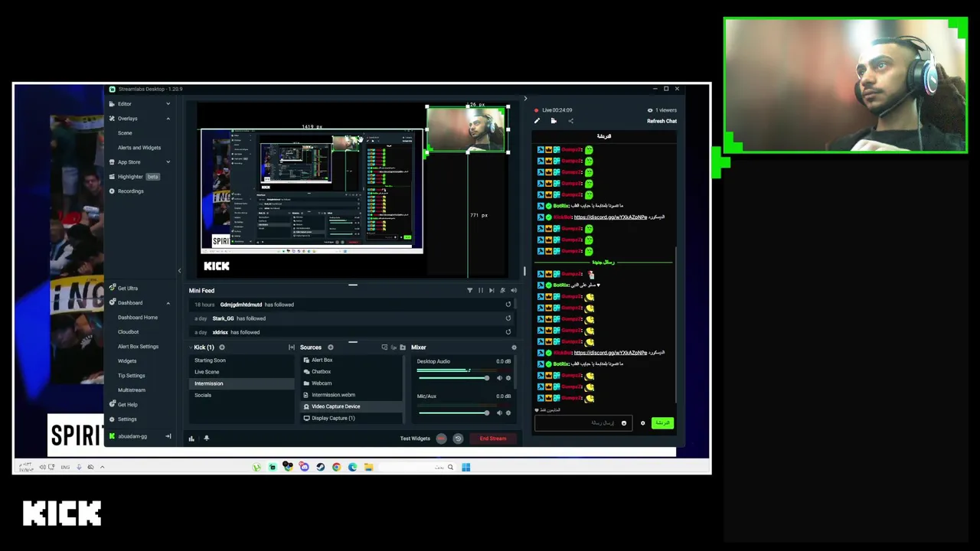Pause the Mini Feed alert queue
The width and height of the screenshot is (980, 551).
tap(481, 291)
